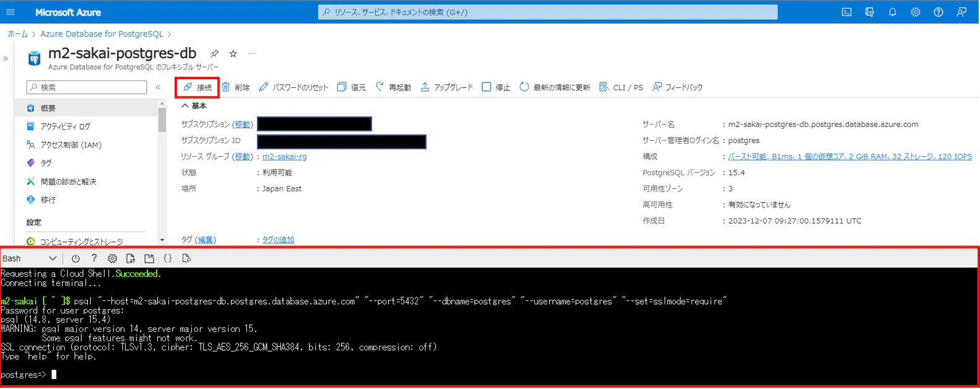Open portal settings gear in header
This screenshot has width=980, height=389.
coord(916,12)
